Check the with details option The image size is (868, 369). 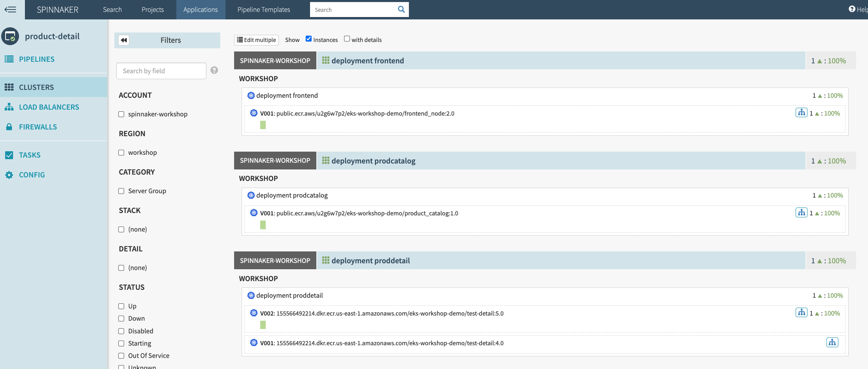point(347,38)
